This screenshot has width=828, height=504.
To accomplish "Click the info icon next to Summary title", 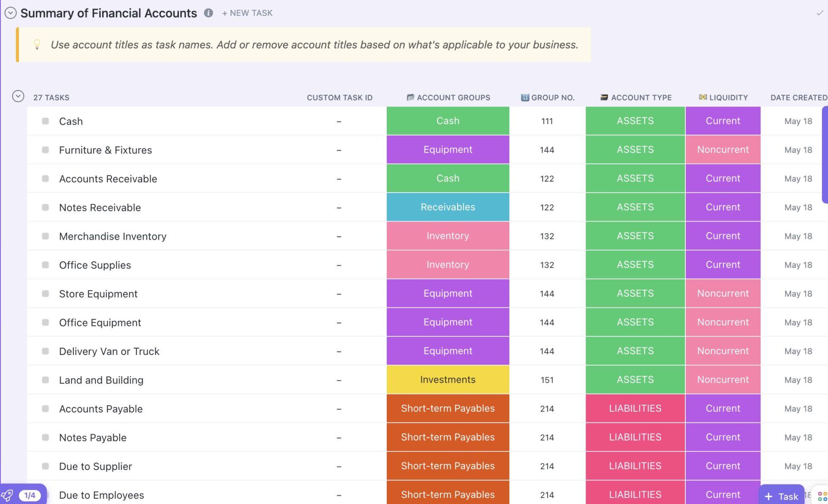I will pos(208,12).
